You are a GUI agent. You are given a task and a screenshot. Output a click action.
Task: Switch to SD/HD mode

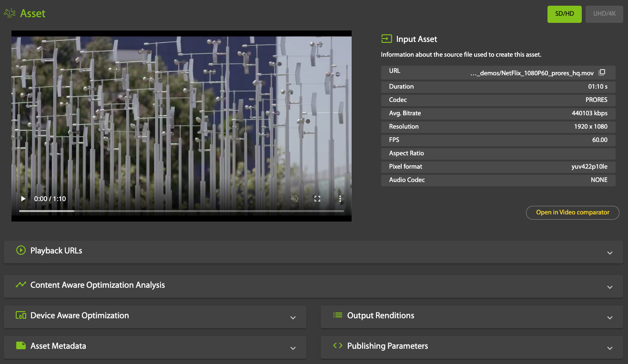(x=564, y=14)
